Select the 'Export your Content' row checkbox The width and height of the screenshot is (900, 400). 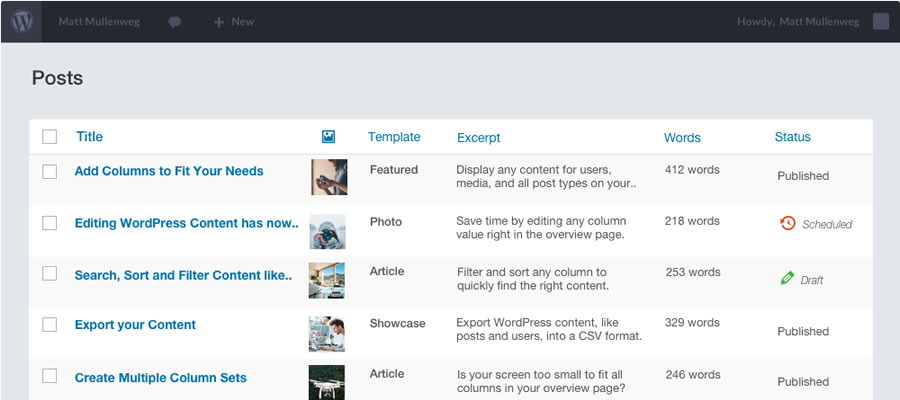[50, 325]
